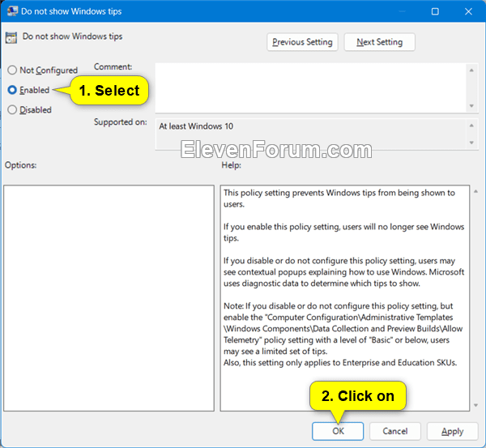Click OK to save the policy

pos(338,431)
